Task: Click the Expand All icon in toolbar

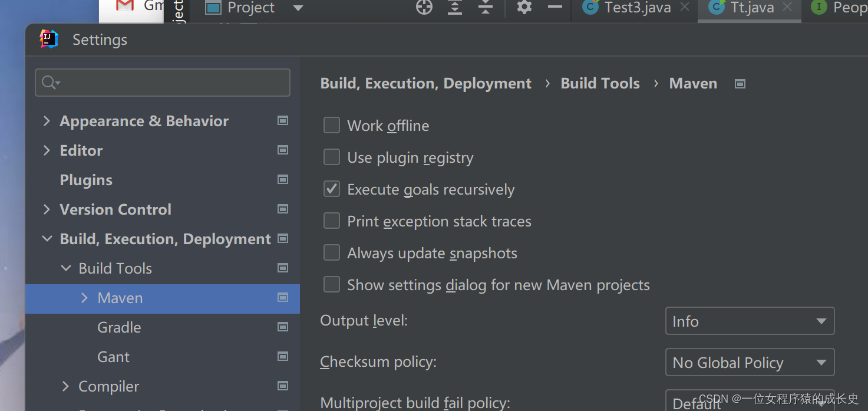Action: tap(455, 8)
